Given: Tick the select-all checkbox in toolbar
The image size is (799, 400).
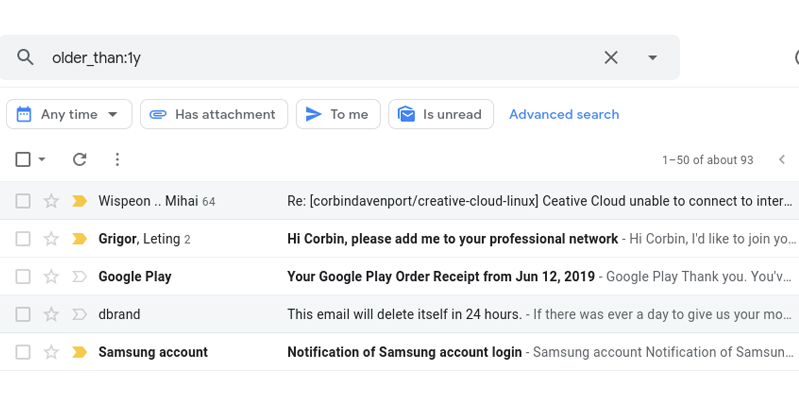Looking at the screenshot, I should pos(23,159).
